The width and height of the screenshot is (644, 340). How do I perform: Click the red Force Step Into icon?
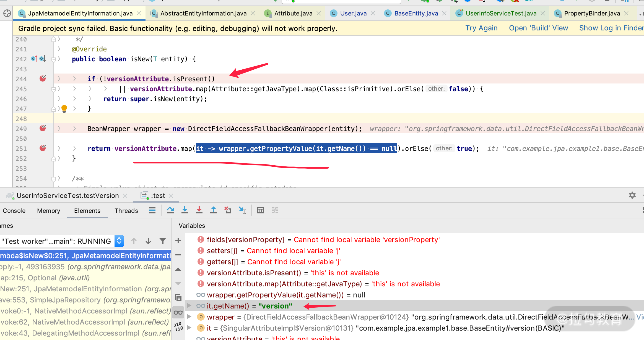[199, 210]
